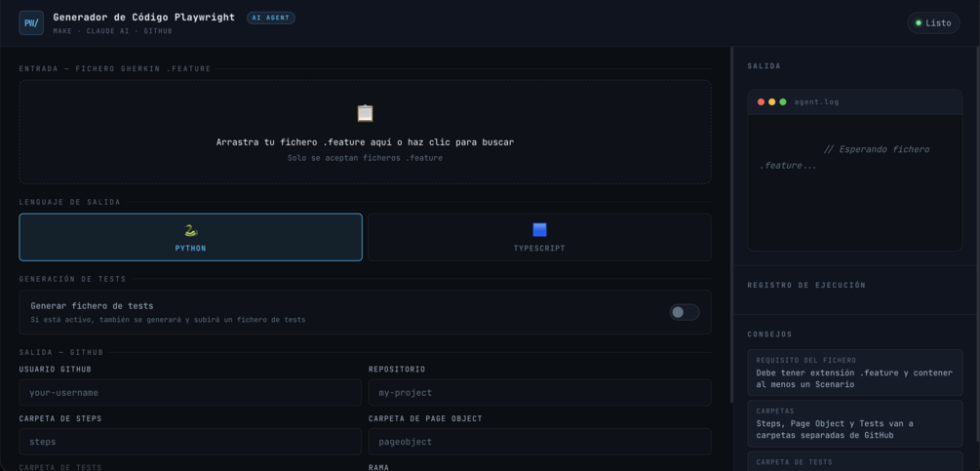Click the Entrada — Fichero Gherkin heading

pyautogui.click(x=115, y=68)
